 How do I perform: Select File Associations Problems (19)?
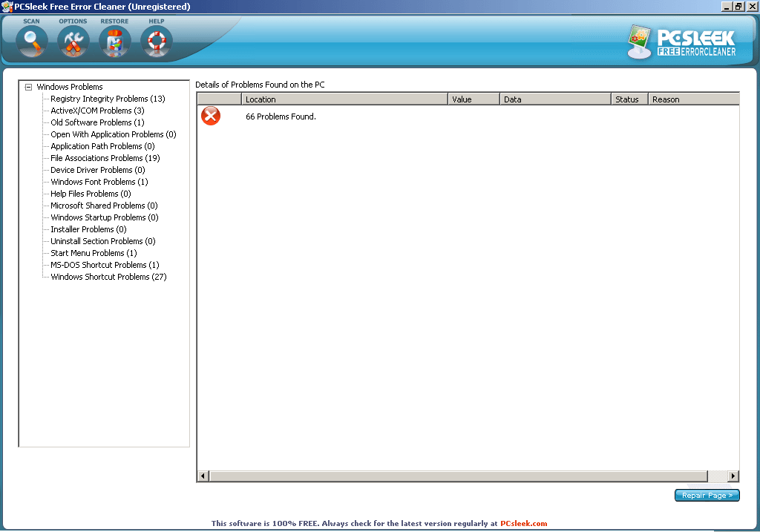tap(105, 158)
